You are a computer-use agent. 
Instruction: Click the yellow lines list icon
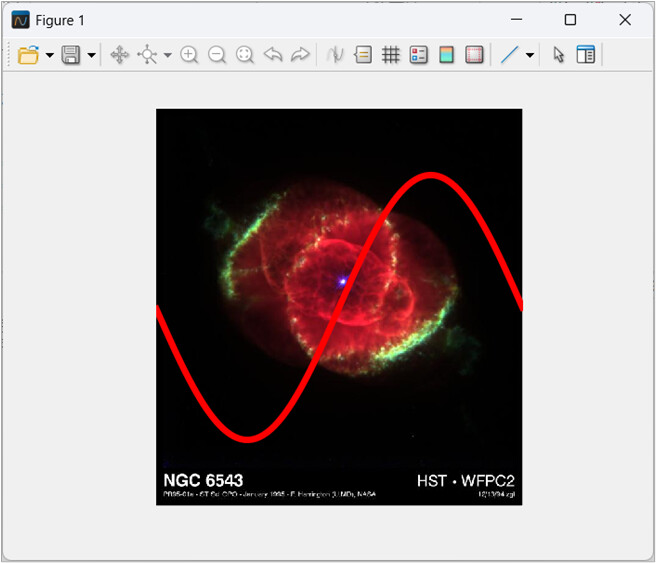(x=363, y=55)
